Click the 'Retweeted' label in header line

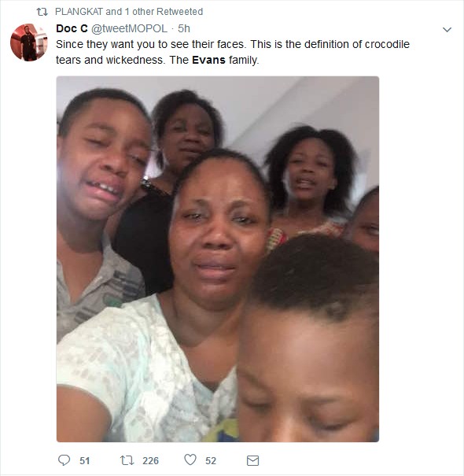(179, 12)
